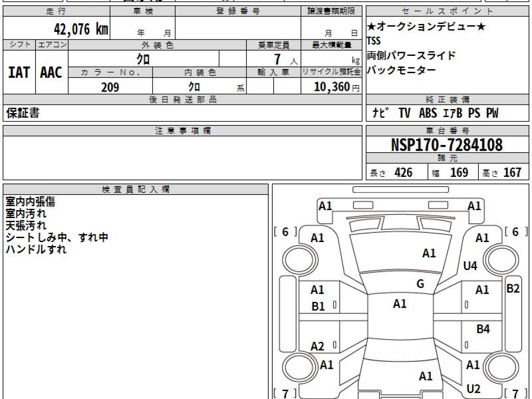Click the U4 damage mark on diagram
Image resolution: width=532 pixels, height=399 pixels.
click(470, 266)
